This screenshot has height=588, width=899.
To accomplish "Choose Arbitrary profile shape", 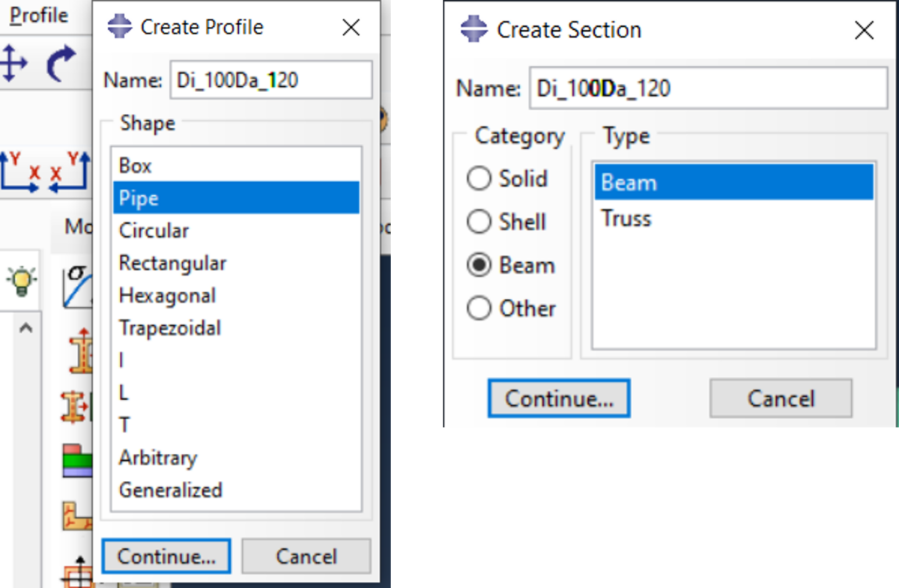I will pos(236,457).
